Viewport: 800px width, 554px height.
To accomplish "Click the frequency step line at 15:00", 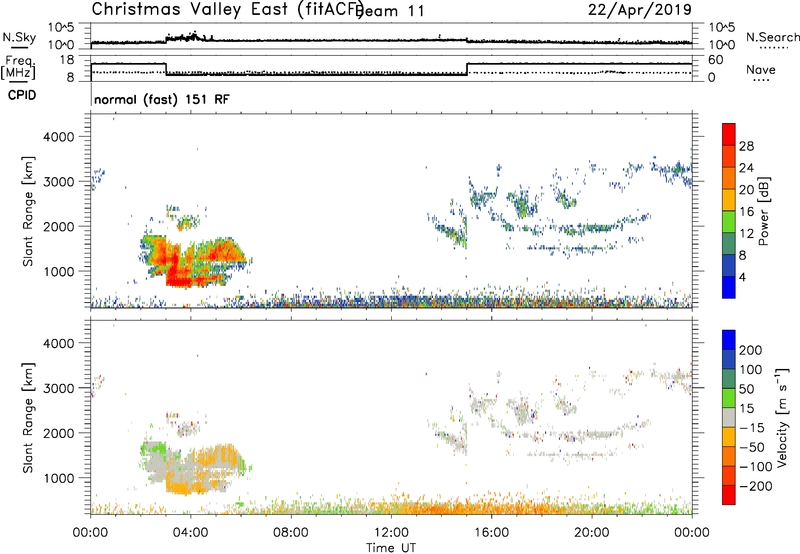I will tap(467, 69).
